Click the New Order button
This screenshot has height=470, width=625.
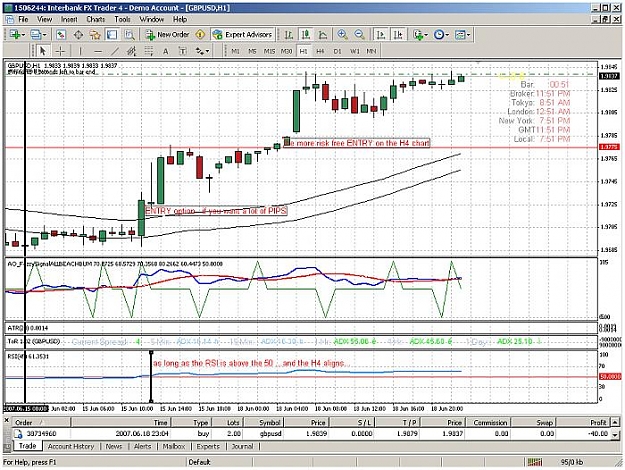click(x=167, y=35)
